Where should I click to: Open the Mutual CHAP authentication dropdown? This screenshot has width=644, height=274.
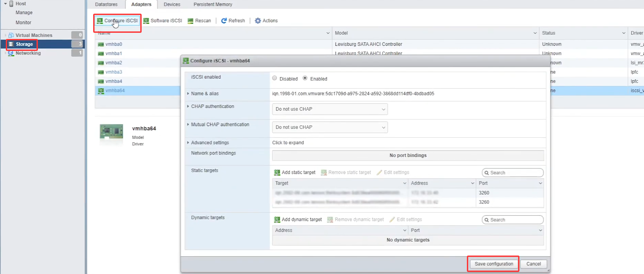330,127
